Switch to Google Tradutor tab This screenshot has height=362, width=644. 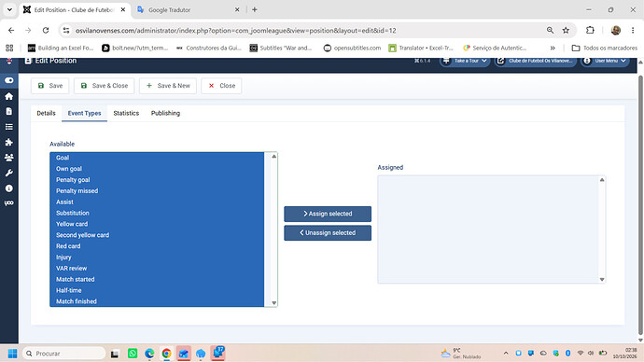(x=189, y=10)
